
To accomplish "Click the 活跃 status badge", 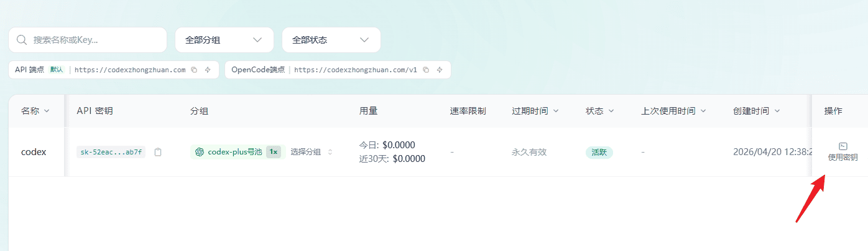I will coord(599,152).
